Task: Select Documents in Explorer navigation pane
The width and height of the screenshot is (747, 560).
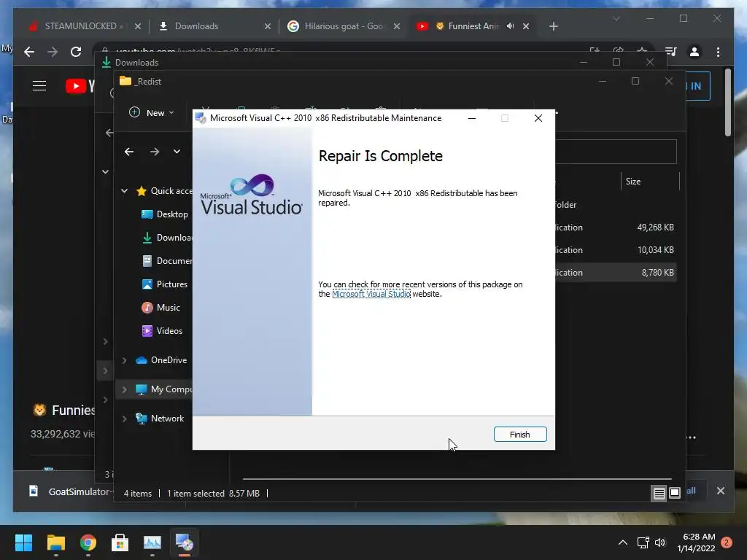Action: tap(167, 261)
